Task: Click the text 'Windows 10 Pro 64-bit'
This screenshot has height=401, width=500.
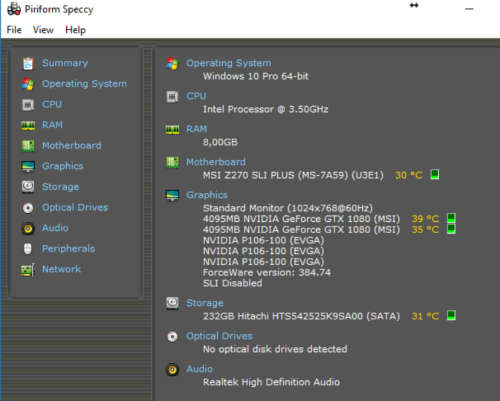Action: (x=256, y=76)
